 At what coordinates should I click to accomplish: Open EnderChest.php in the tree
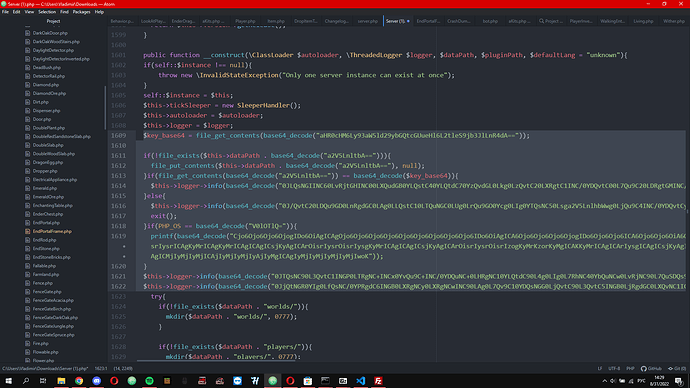48,214
